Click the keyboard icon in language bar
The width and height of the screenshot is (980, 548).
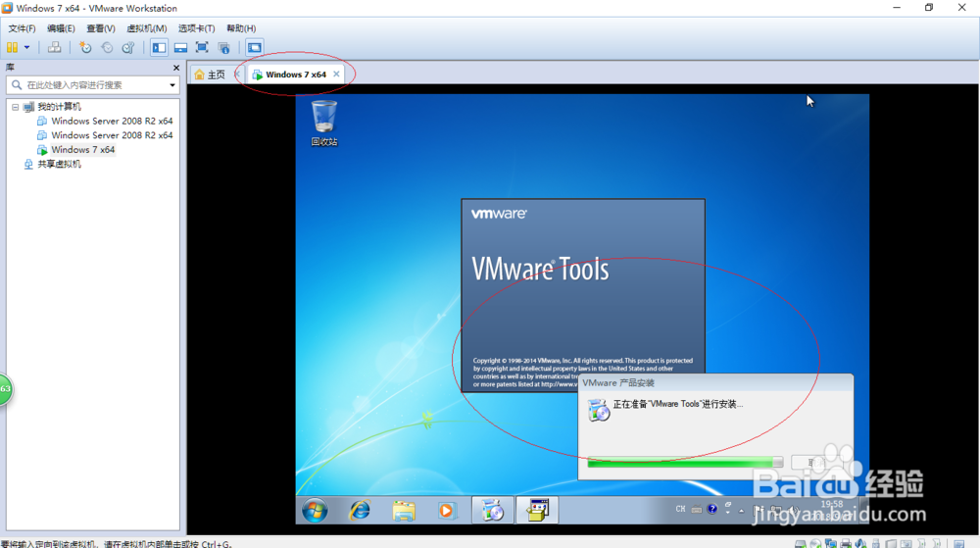point(696,509)
